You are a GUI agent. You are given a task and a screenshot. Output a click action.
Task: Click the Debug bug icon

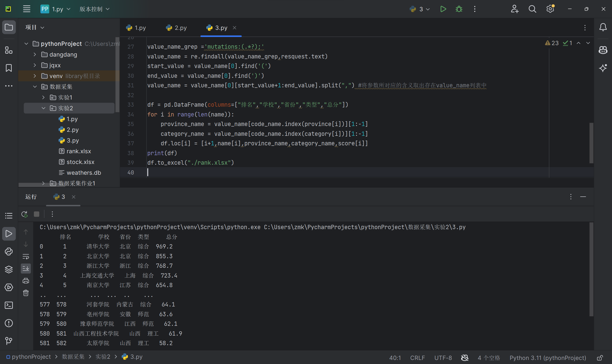coord(459,9)
